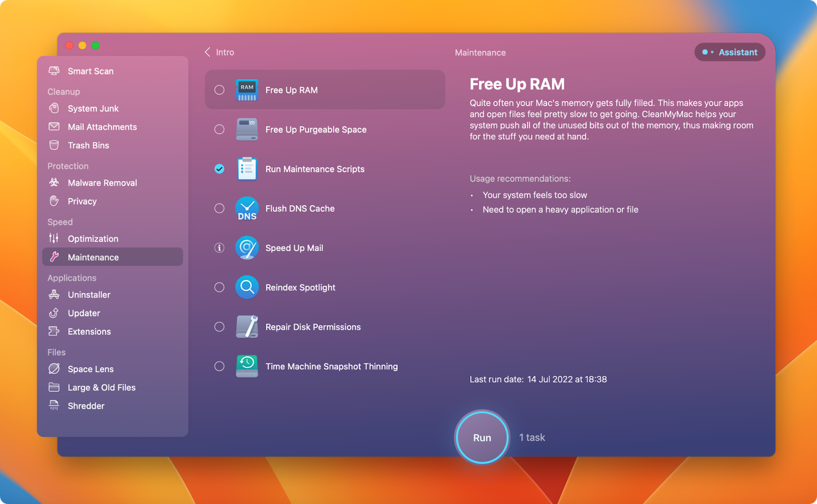This screenshot has height=504, width=817.
Task: Click the Large & Old Files folder icon
Action: 54,387
